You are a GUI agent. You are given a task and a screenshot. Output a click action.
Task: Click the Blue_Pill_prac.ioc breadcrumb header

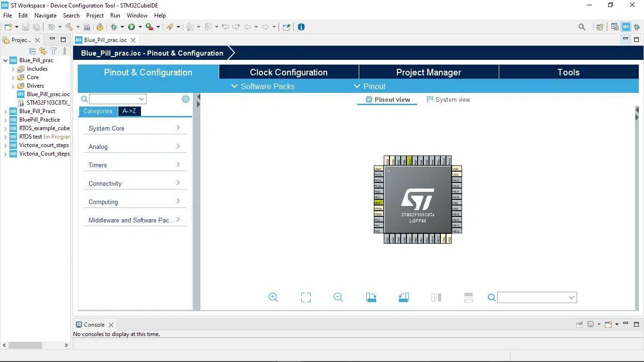pyautogui.click(x=152, y=53)
